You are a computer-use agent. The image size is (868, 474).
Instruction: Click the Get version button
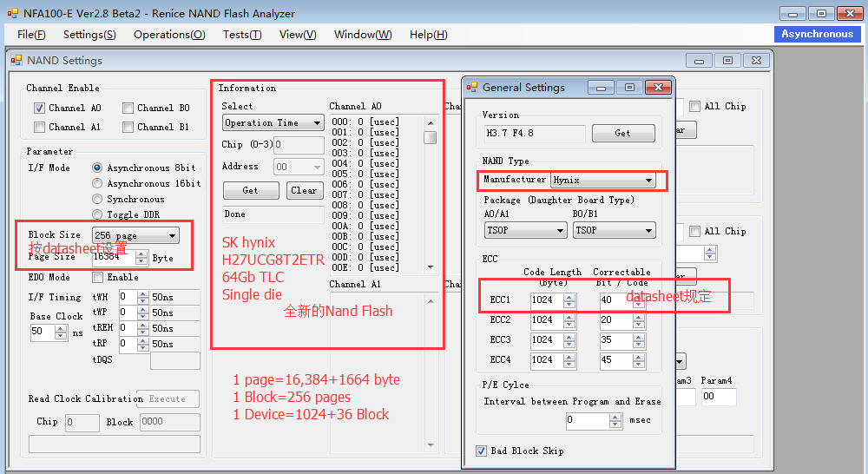click(623, 133)
